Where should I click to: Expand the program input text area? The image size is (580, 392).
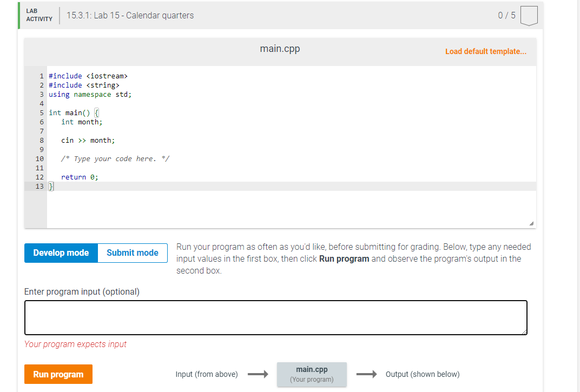tap(523, 333)
